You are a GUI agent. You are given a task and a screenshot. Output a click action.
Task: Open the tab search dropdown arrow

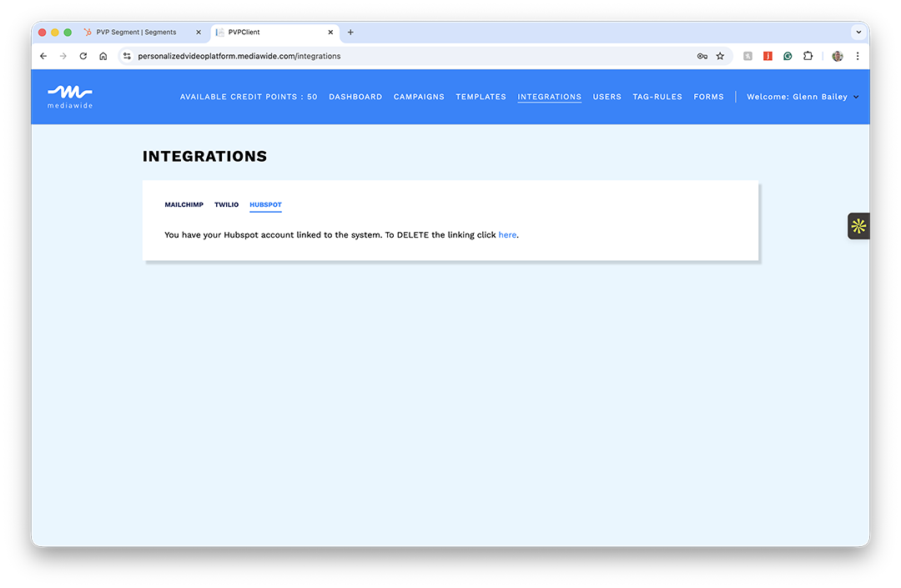pyautogui.click(x=858, y=33)
